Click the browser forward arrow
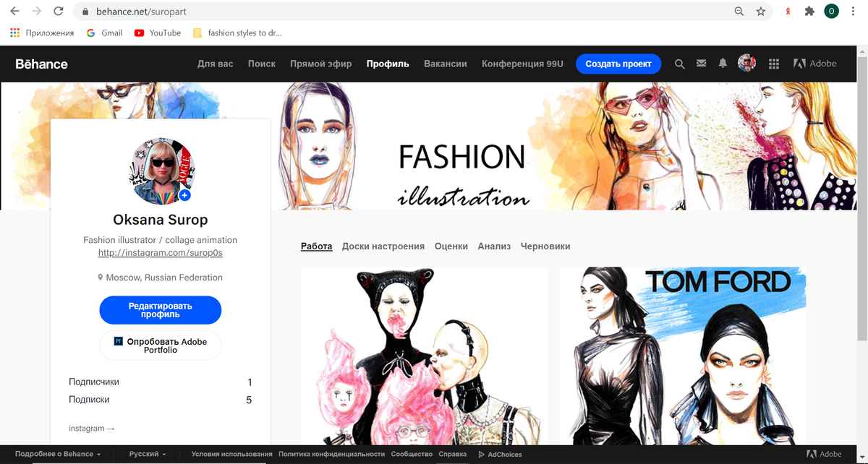The height and width of the screenshot is (464, 868). click(x=36, y=12)
